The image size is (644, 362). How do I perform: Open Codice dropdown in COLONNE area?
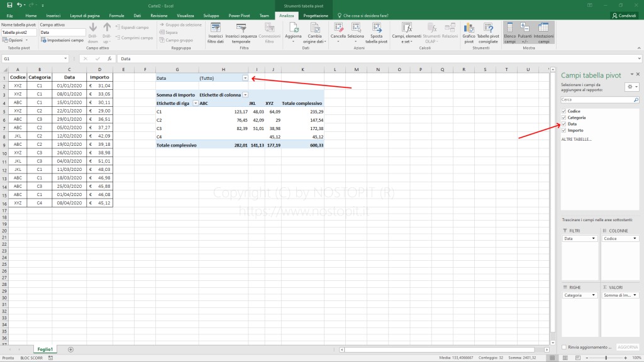(635, 238)
